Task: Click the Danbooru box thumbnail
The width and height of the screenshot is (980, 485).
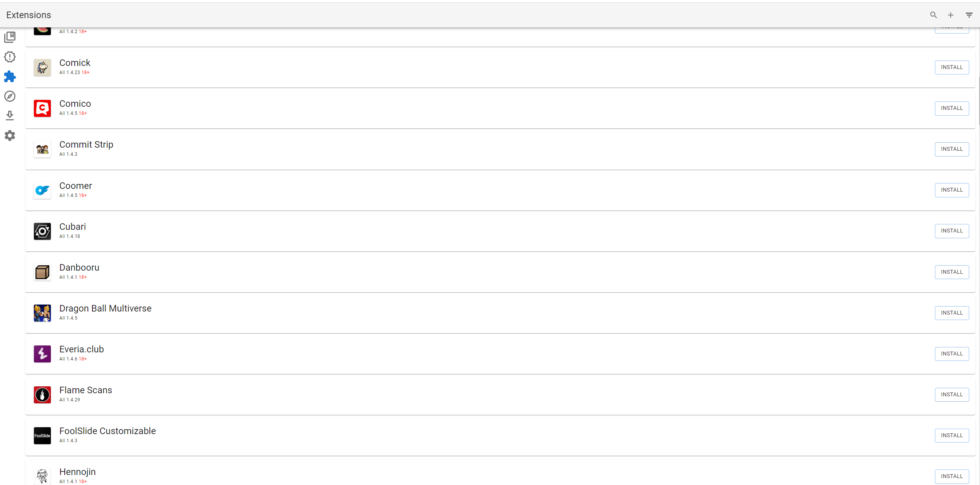Action: pos(42,272)
